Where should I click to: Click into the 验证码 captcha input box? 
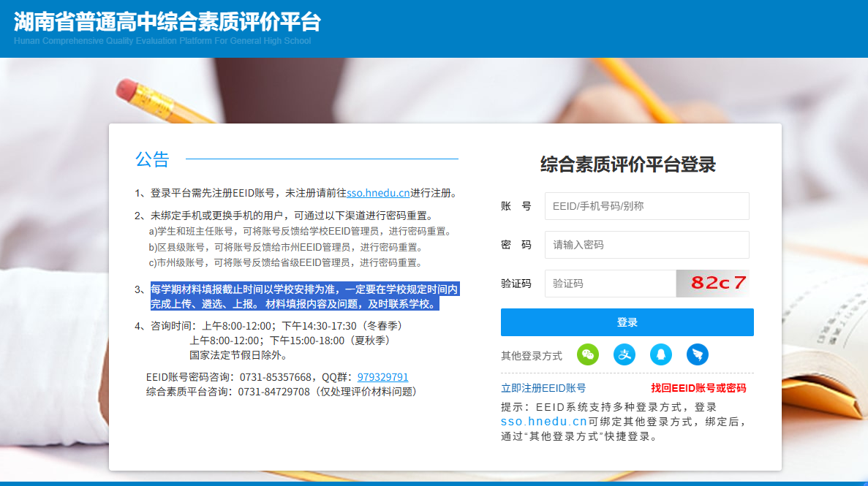pos(610,284)
